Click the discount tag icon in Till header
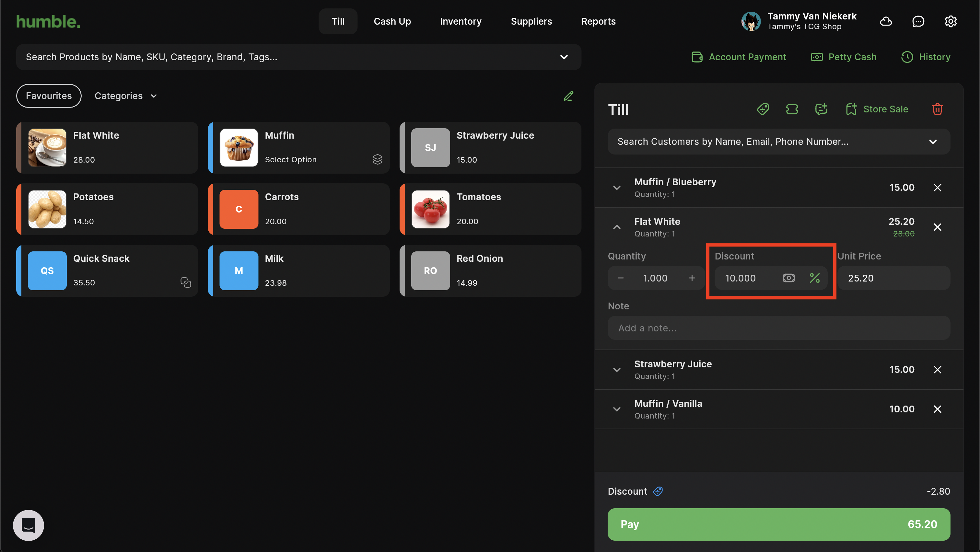 click(x=763, y=109)
